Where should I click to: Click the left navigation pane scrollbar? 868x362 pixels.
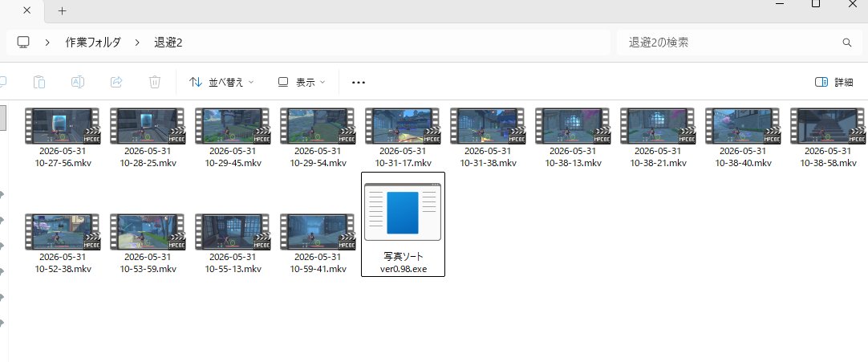[2, 117]
